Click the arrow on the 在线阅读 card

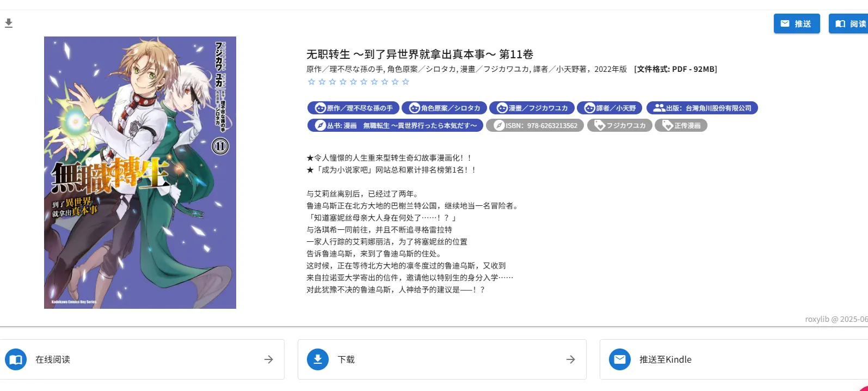(x=268, y=359)
